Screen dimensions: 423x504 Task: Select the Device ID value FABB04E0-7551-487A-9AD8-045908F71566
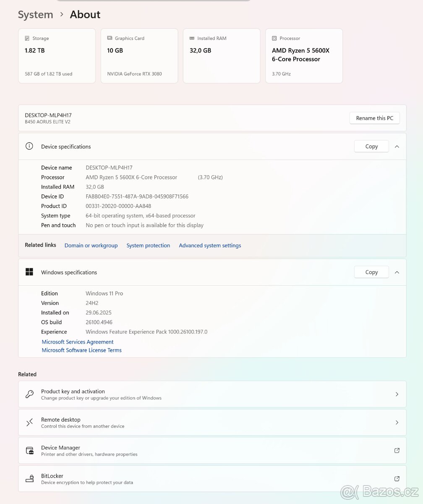pyautogui.click(x=137, y=196)
